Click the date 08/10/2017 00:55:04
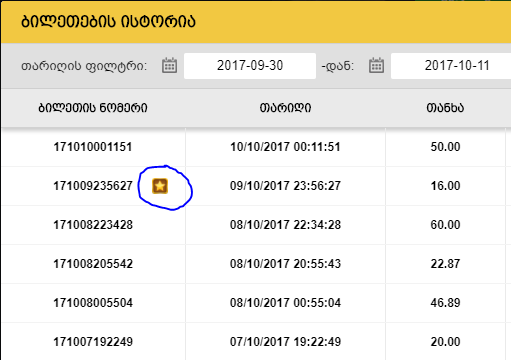This screenshot has width=511, height=360. click(285, 303)
